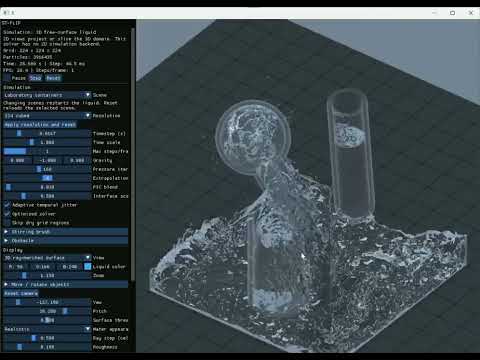480x360 pixels.
Task: Adjust the Surface threshold slider
Action: point(47,320)
